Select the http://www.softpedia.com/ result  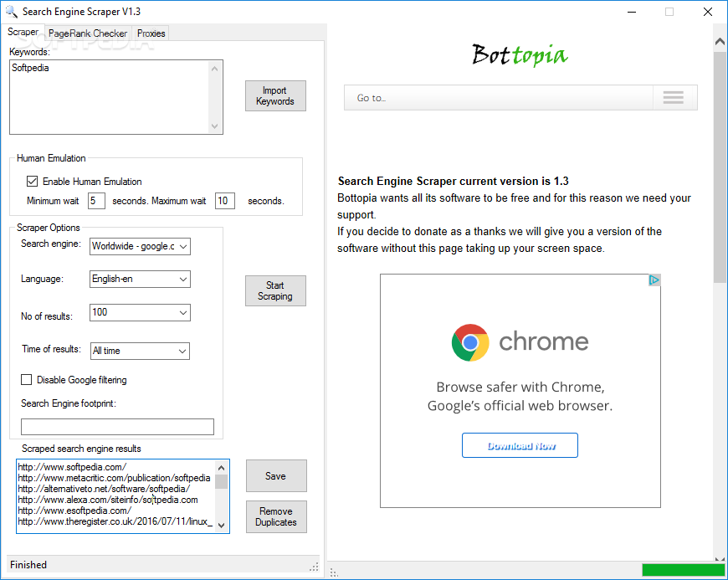(x=72, y=467)
